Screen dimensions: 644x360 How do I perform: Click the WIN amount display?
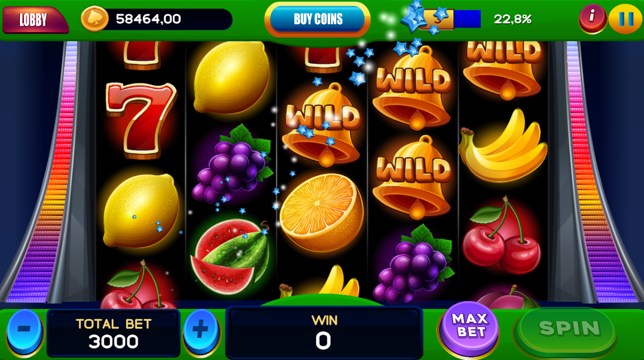[x=324, y=332]
